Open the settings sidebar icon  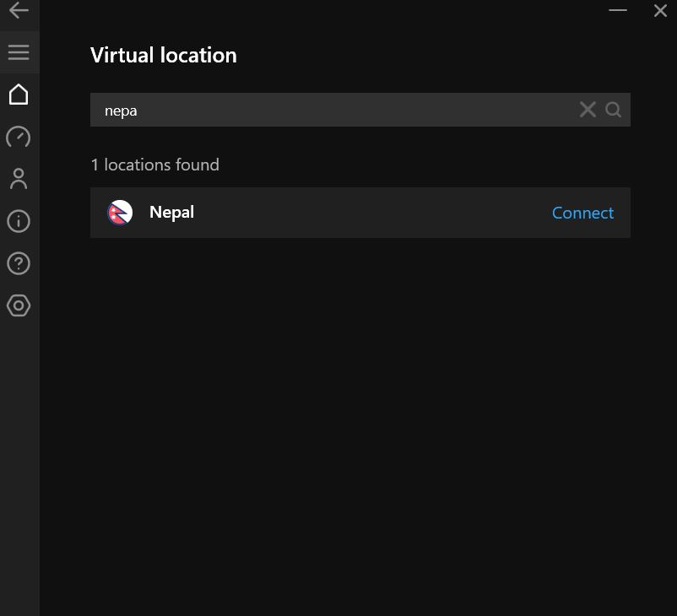pos(19,305)
